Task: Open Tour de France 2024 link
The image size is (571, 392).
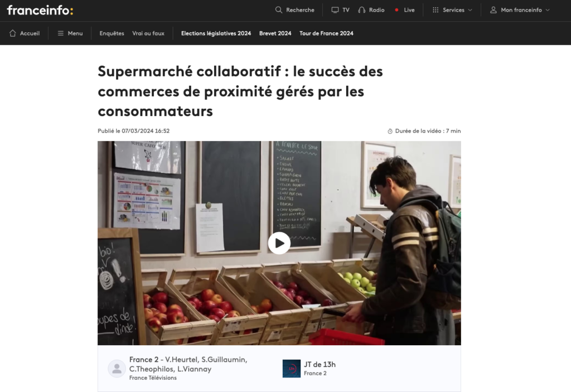Action: point(326,33)
